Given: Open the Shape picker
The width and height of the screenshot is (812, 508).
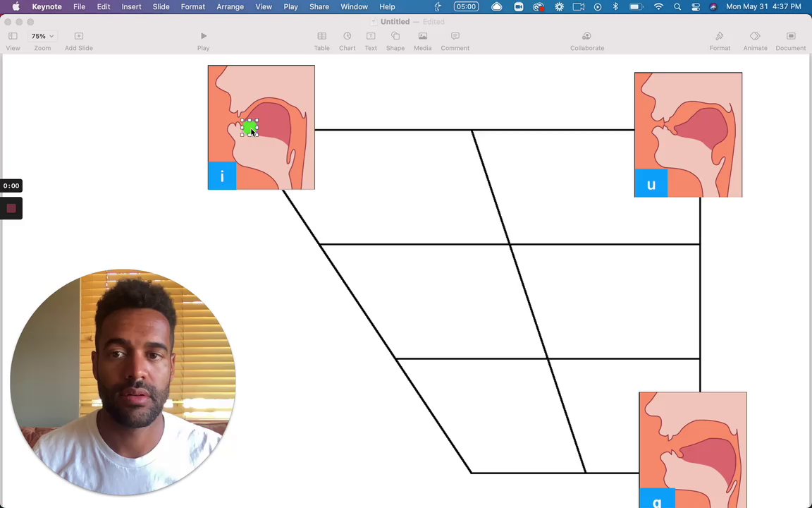Looking at the screenshot, I should click(395, 36).
